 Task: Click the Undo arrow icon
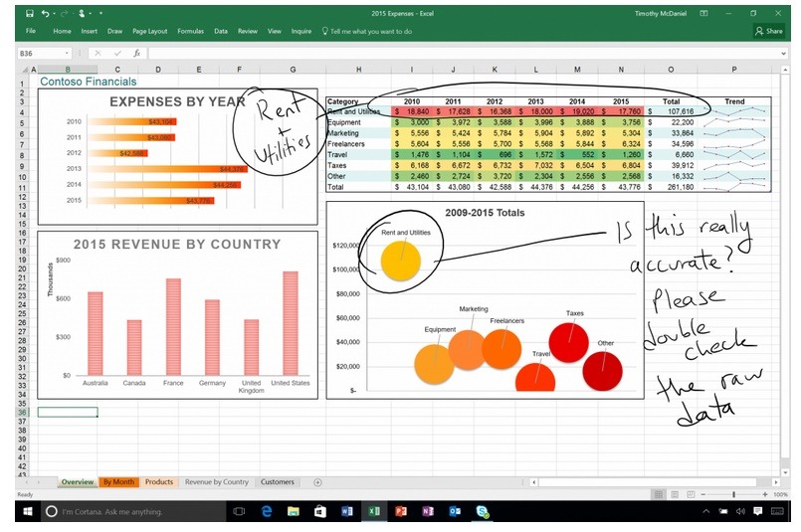[x=45, y=13]
